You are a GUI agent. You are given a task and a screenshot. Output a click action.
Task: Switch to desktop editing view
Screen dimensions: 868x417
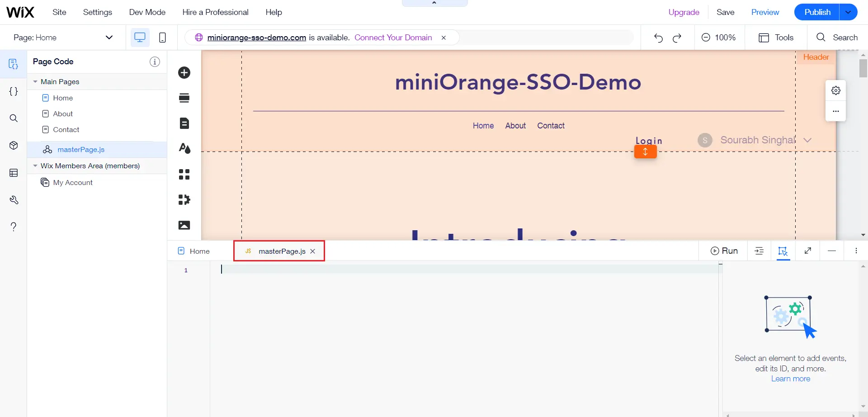(x=140, y=38)
